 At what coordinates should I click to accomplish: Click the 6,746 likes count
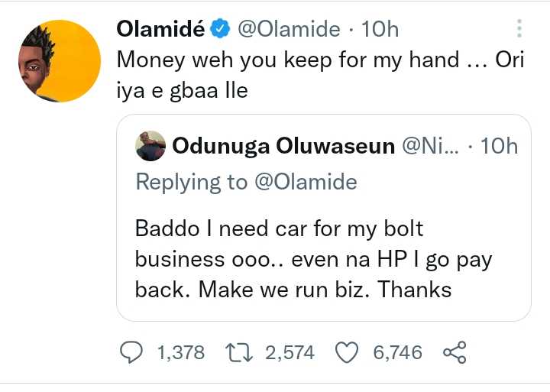pos(397,352)
